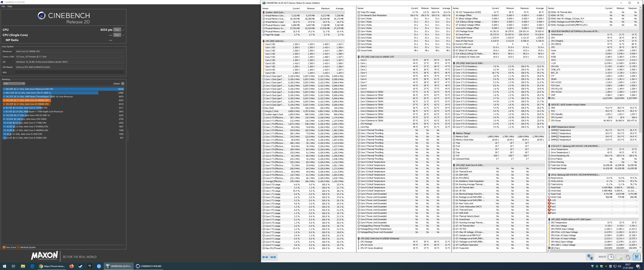The width and height of the screenshot is (644, 270).
Task: Click the Info input field in Cinebench
Action: click(x=70, y=72)
